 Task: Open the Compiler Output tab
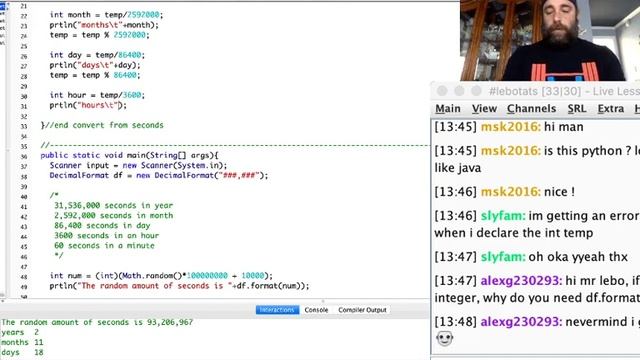pyautogui.click(x=362, y=310)
